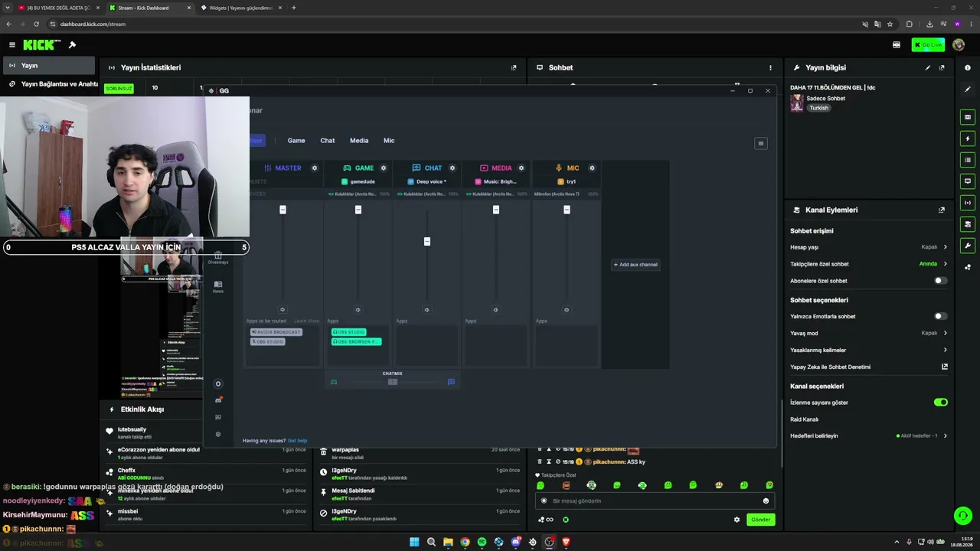Click the CHATMIX balance slider
The height and width of the screenshot is (551, 980).
(392, 382)
